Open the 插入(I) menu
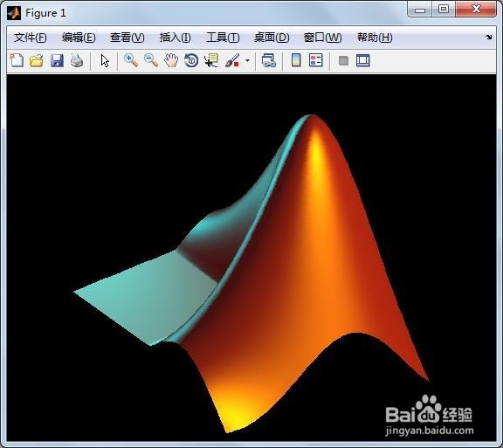Viewport: 503px width, 448px height. click(x=176, y=38)
